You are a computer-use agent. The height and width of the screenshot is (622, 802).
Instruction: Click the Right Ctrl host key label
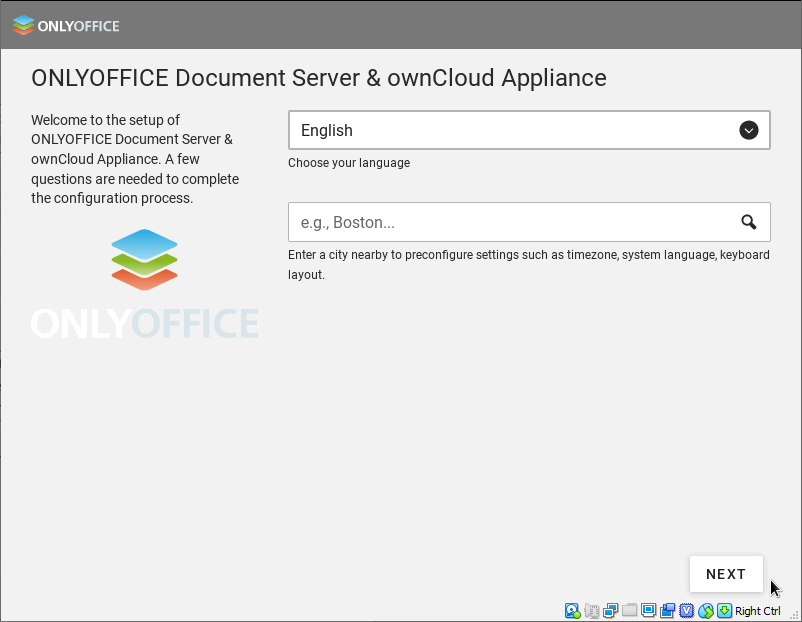pos(758,611)
